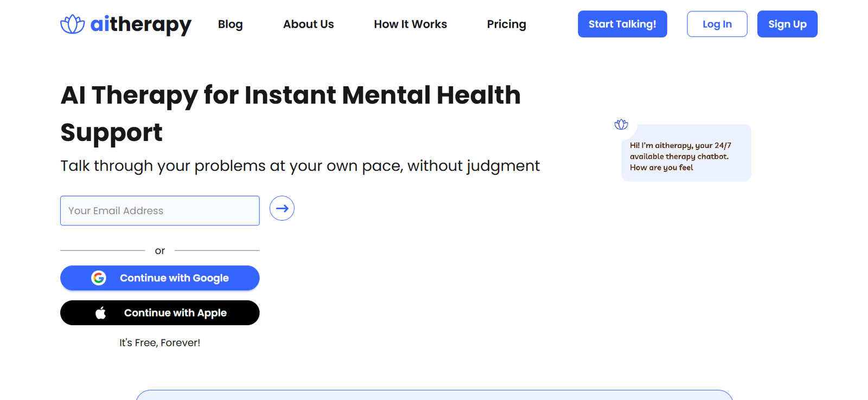Viewport: 868px width, 400px height.
Task: Click the small lotus chatbot avatar icon
Action: (621, 125)
